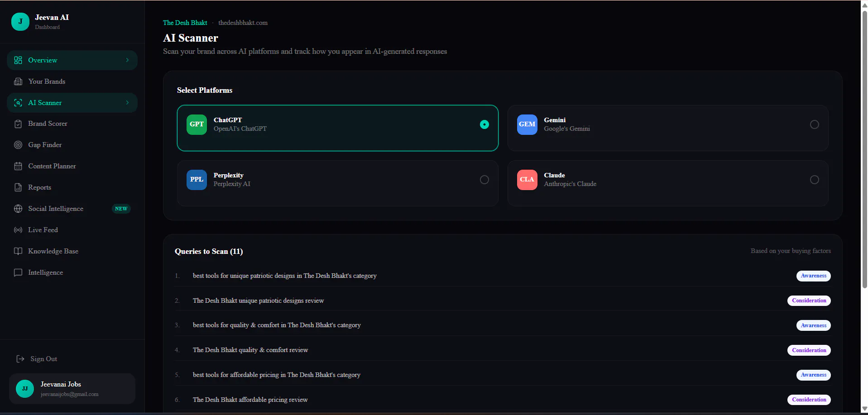Click Awareness tag on query 1
This screenshot has height=415, width=868.
click(814, 276)
